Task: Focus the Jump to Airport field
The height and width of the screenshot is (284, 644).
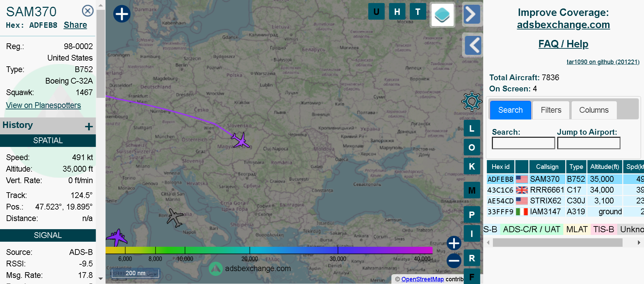Action: 589,143
